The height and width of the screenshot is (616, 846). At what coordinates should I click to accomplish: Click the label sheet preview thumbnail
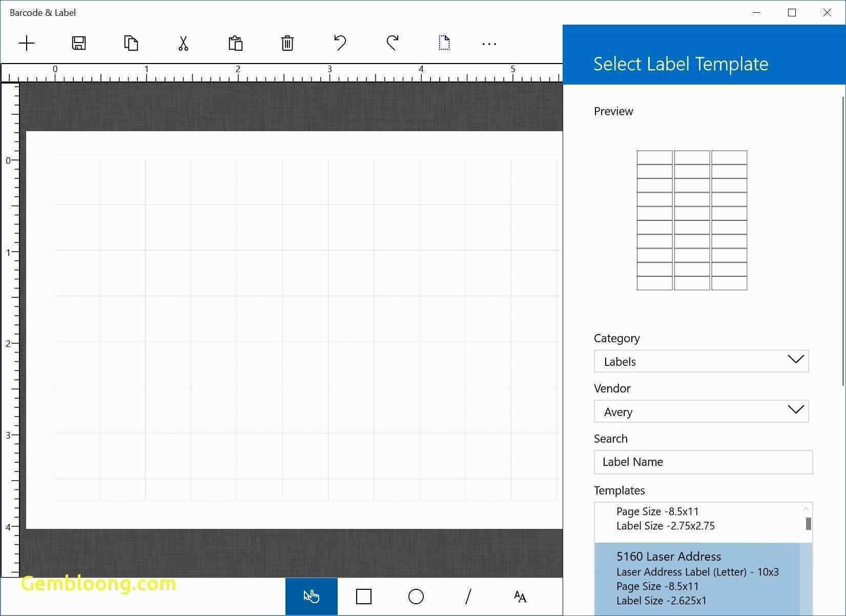(x=692, y=220)
